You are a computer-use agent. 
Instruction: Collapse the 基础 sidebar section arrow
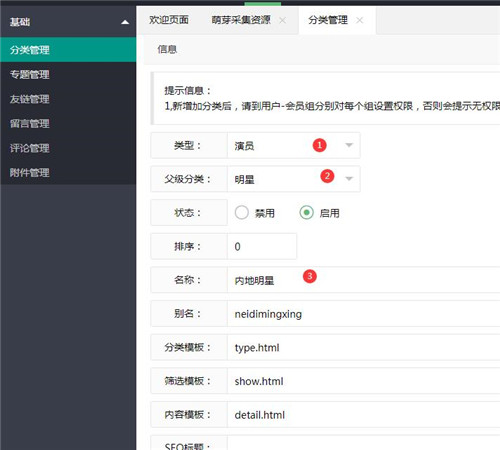click(125, 22)
